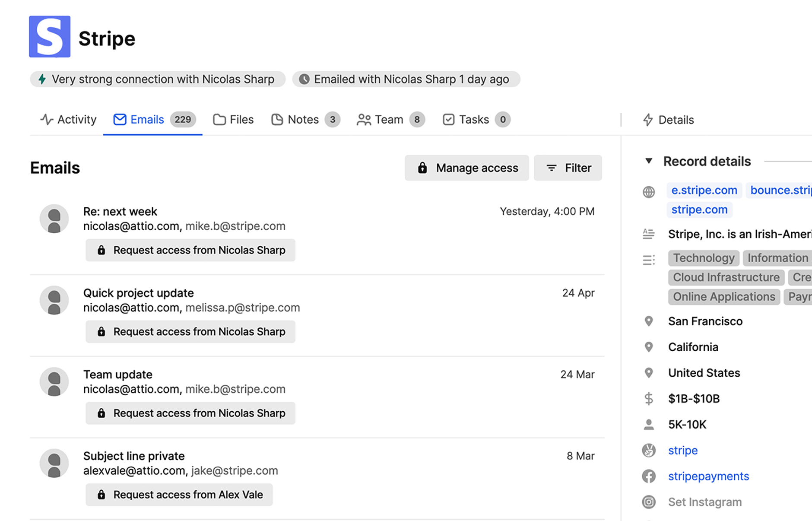The height and width of the screenshot is (521, 812).
Task: Click the location pin icon beside San Francisco
Action: pos(649,321)
